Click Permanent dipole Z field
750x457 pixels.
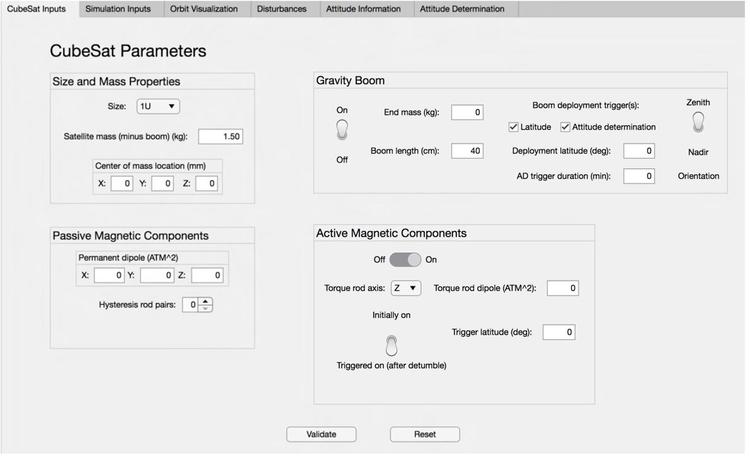point(207,275)
